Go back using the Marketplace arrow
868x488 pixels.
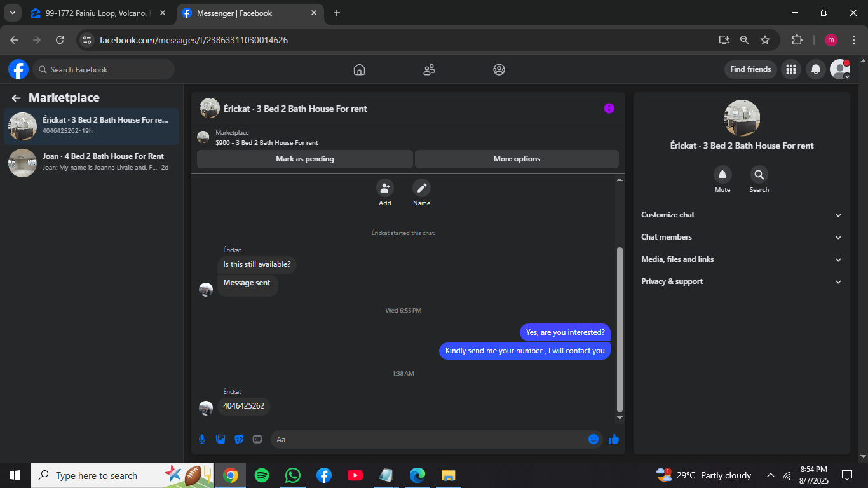coord(16,98)
